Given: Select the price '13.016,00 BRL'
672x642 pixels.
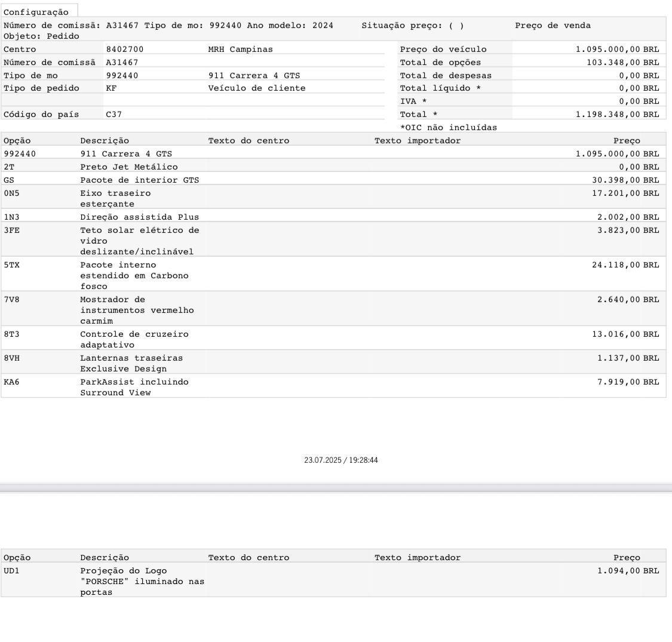Looking at the screenshot, I should tap(625, 334).
